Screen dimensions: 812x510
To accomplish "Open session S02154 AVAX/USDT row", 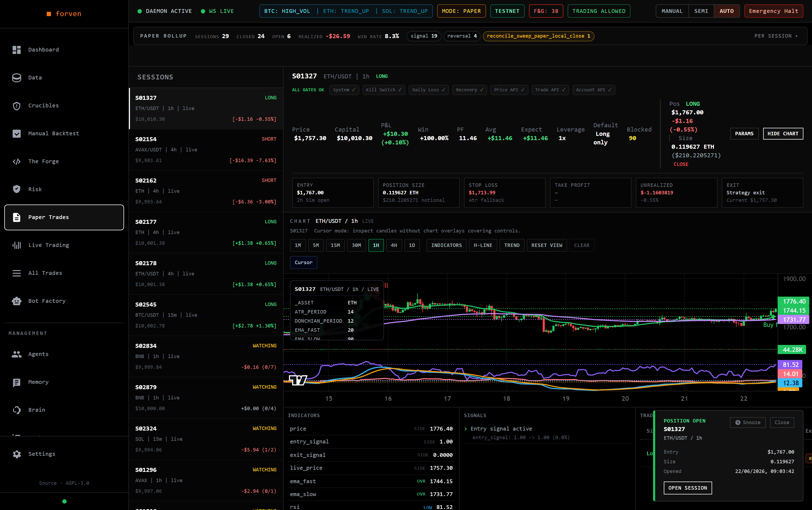I will (x=206, y=150).
